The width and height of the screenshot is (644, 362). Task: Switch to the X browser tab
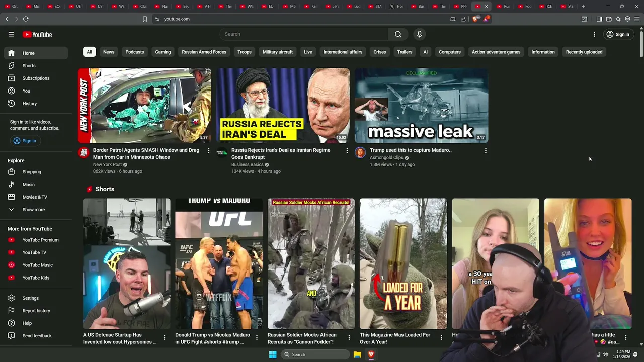(x=397, y=6)
